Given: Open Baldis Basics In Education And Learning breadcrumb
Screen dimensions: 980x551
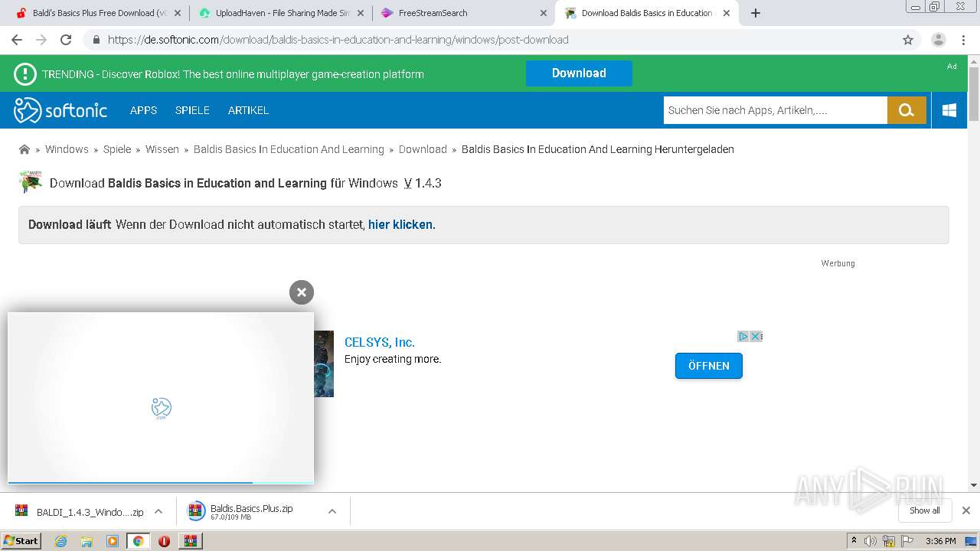Looking at the screenshot, I should (x=289, y=149).
